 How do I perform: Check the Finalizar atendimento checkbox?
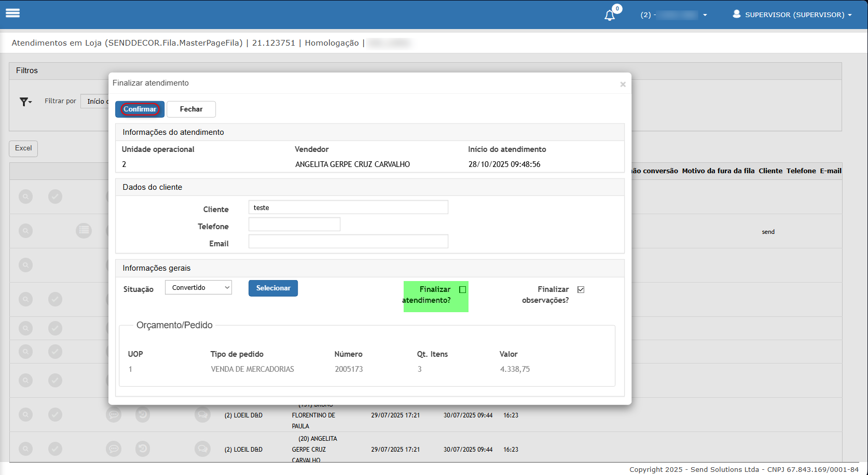pyautogui.click(x=462, y=290)
